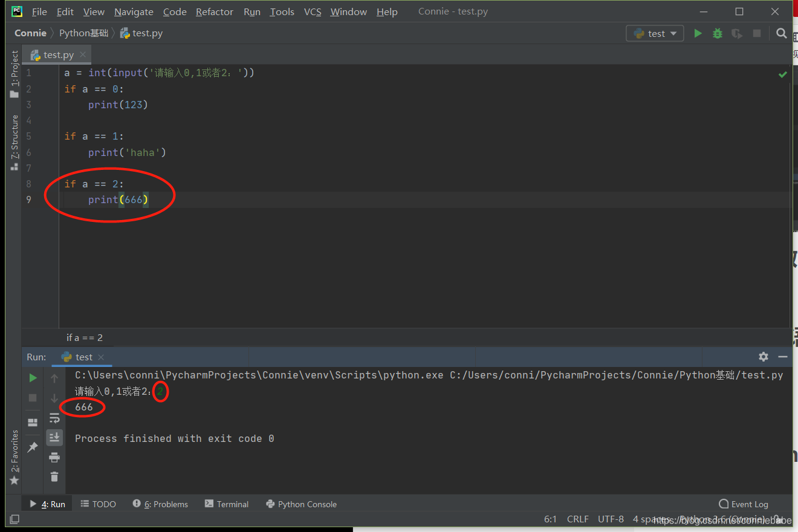Screen dimensions: 798x532
Task: Open the Navigate menu
Action: click(x=134, y=12)
